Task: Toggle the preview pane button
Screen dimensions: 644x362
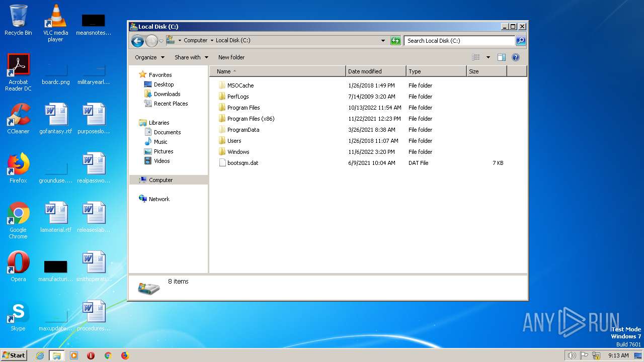Action: pyautogui.click(x=501, y=57)
